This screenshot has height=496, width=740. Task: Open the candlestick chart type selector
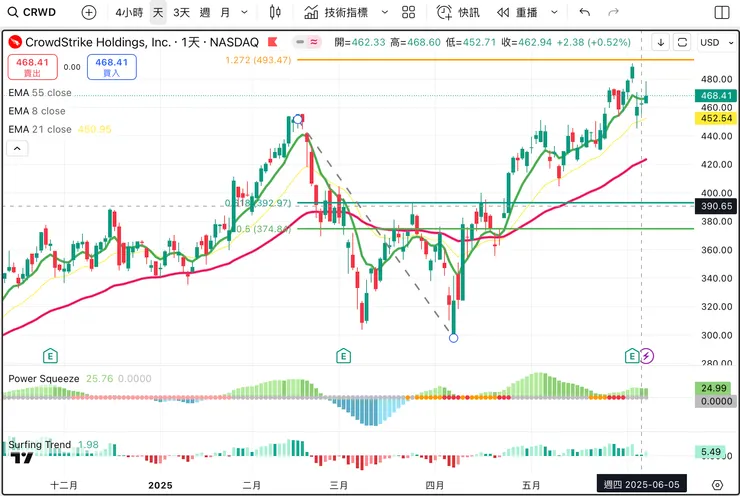[275, 12]
